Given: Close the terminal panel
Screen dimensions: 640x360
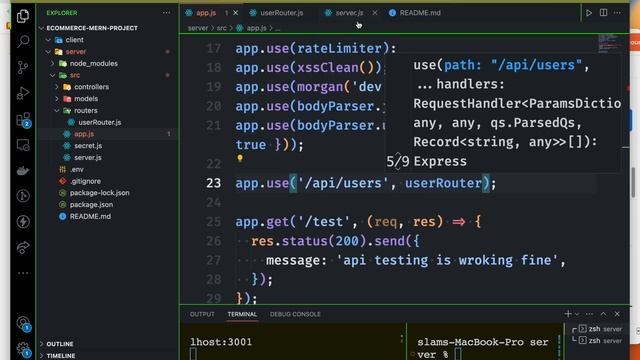Looking at the screenshot, I should (617, 314).
